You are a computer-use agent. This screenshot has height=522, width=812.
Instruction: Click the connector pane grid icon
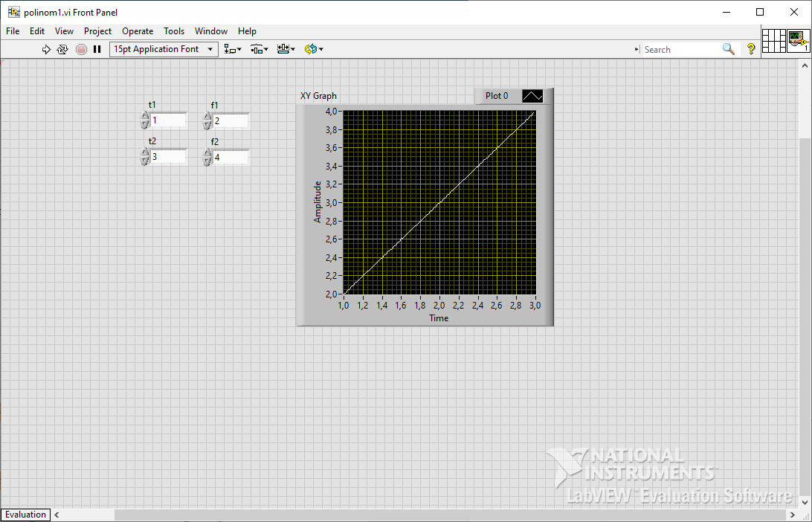point(773,41)
